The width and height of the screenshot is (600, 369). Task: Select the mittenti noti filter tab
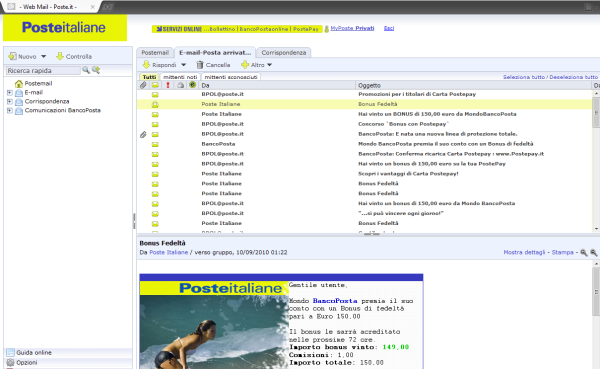pos(180,77)
